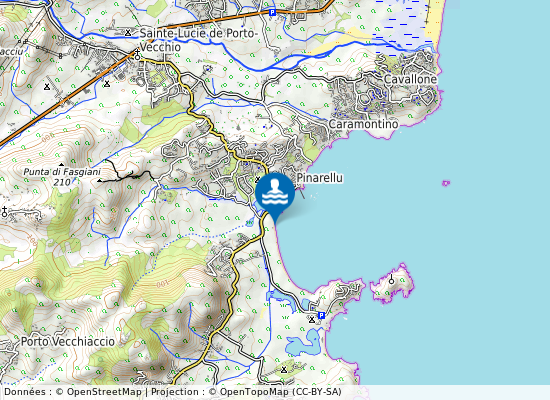Click the parking sign near the southern peninsula

(321, 315)
